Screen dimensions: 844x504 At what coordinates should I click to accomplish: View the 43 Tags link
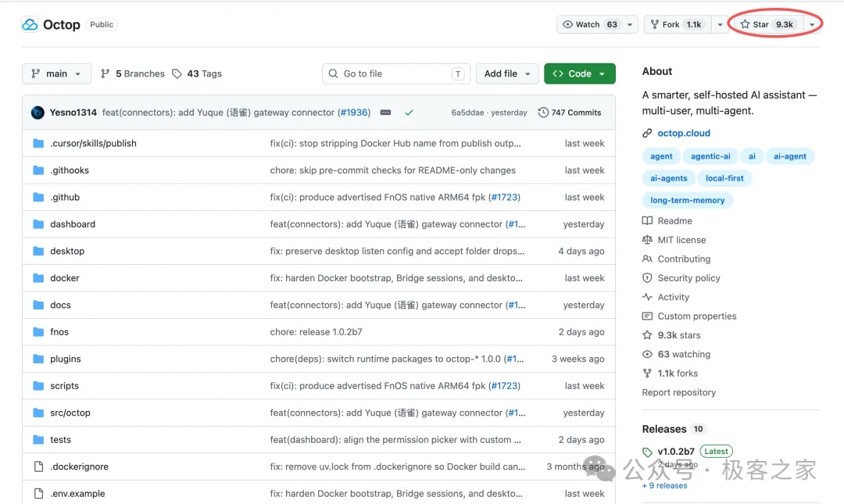pyautogui.click(x=196, y=73)
